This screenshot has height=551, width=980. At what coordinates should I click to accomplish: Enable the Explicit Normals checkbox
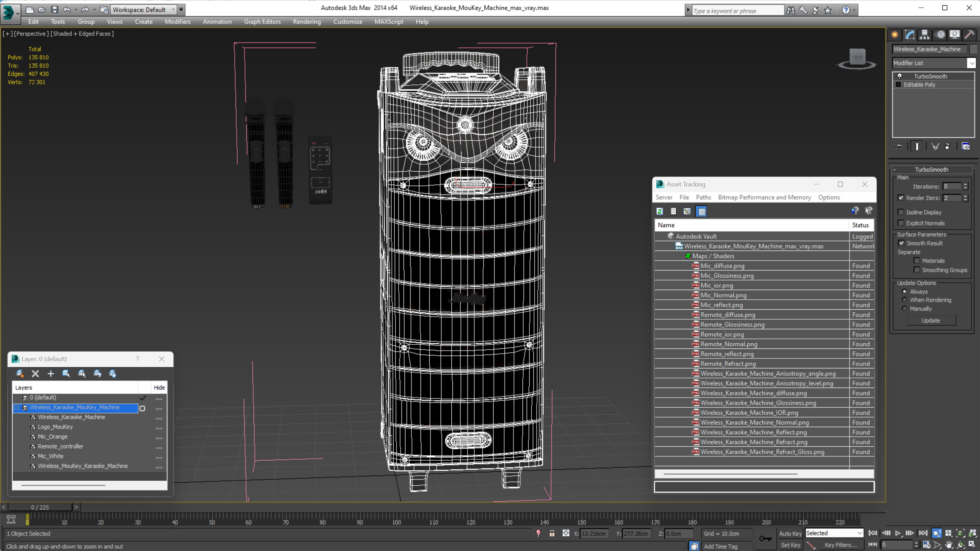[901, 223]
